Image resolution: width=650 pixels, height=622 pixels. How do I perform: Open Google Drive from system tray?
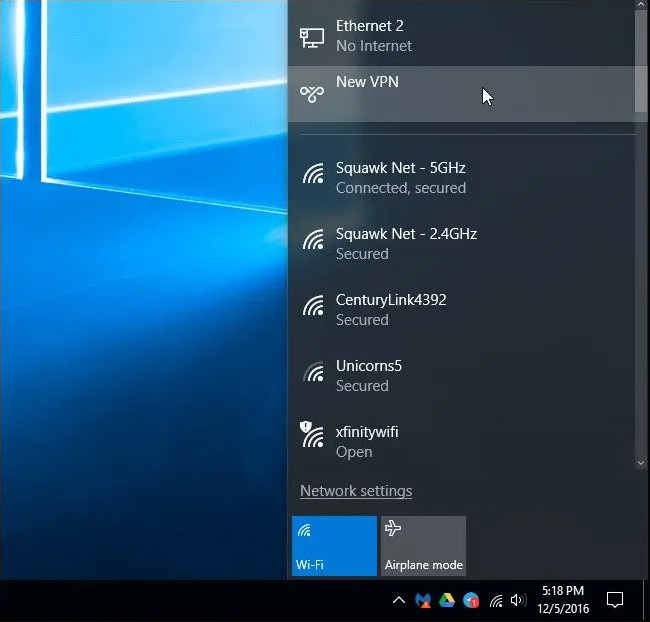(x=447, y=601)
